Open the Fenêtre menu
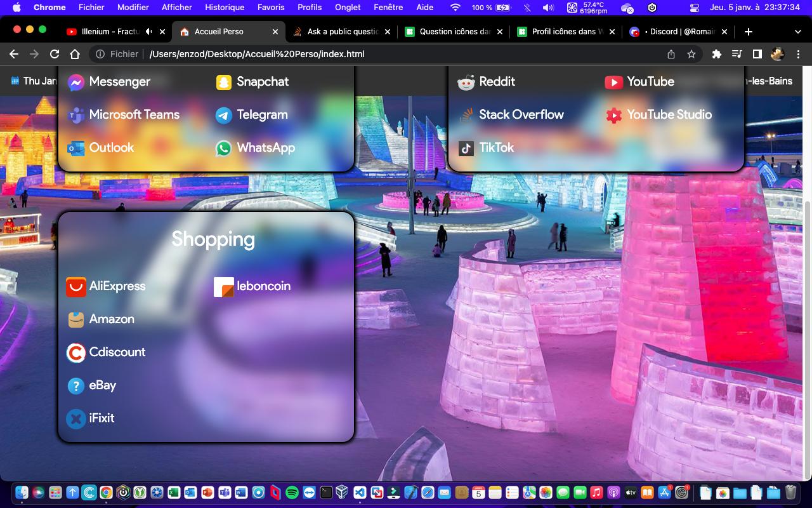 coord(388,8)
